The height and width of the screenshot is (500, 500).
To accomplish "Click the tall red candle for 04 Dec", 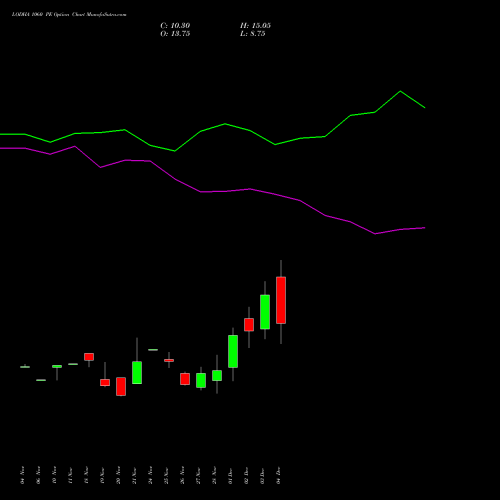I will coord(281,300).
